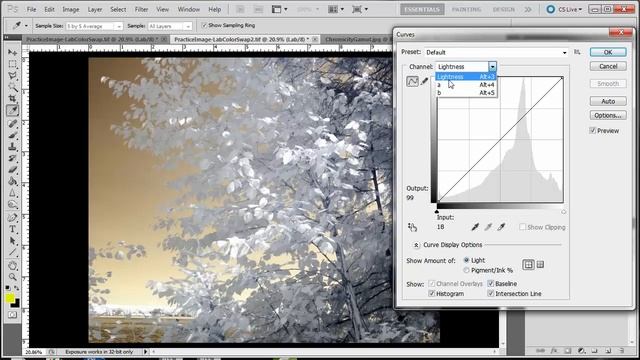Pick the black point eyedropper
Image resolution: width=640 pixels, height=360 pixels.
point(475,227)
